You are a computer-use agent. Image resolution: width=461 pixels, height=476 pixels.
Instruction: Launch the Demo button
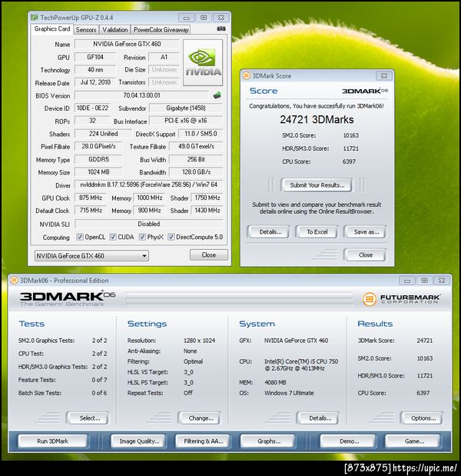click(x=349, y=441)
